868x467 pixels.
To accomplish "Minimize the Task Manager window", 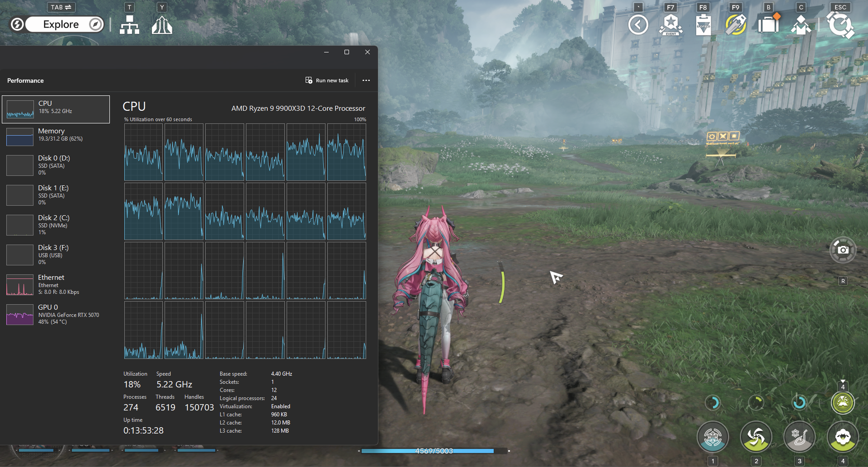I will coord(326,52).
